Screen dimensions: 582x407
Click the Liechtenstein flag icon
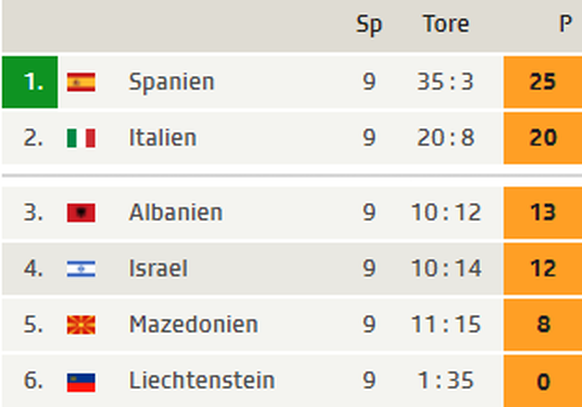point(81,383)
